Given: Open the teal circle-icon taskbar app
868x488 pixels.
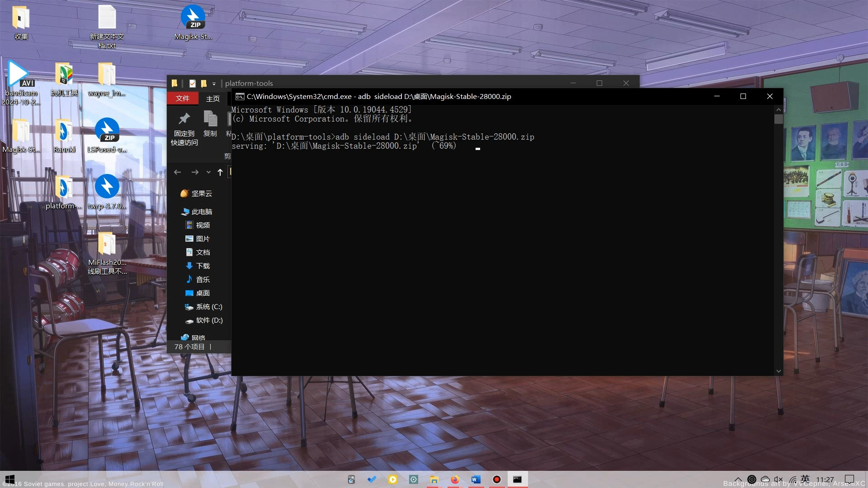Looking at the screenshot, I should [414, 479].
